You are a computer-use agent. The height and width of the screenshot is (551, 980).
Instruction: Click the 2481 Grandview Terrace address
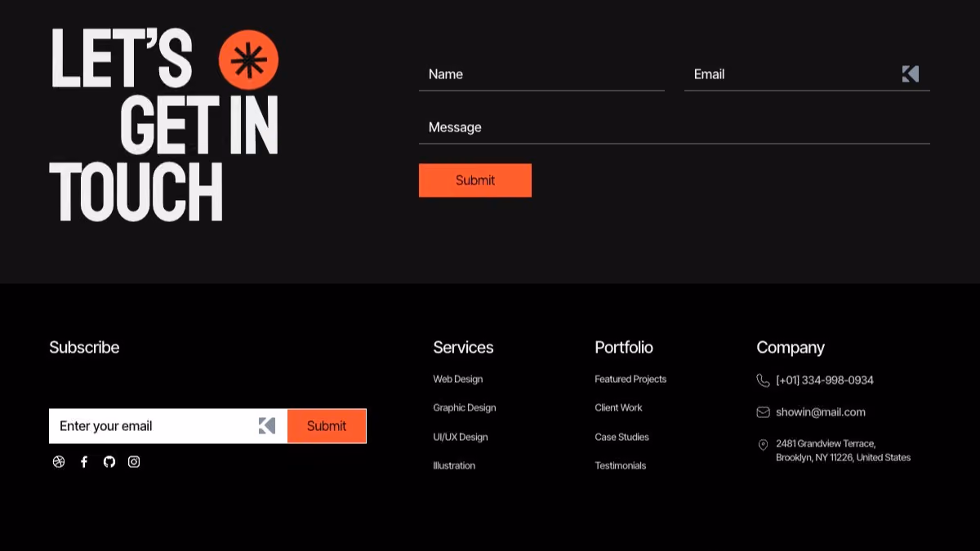point(843,451)
